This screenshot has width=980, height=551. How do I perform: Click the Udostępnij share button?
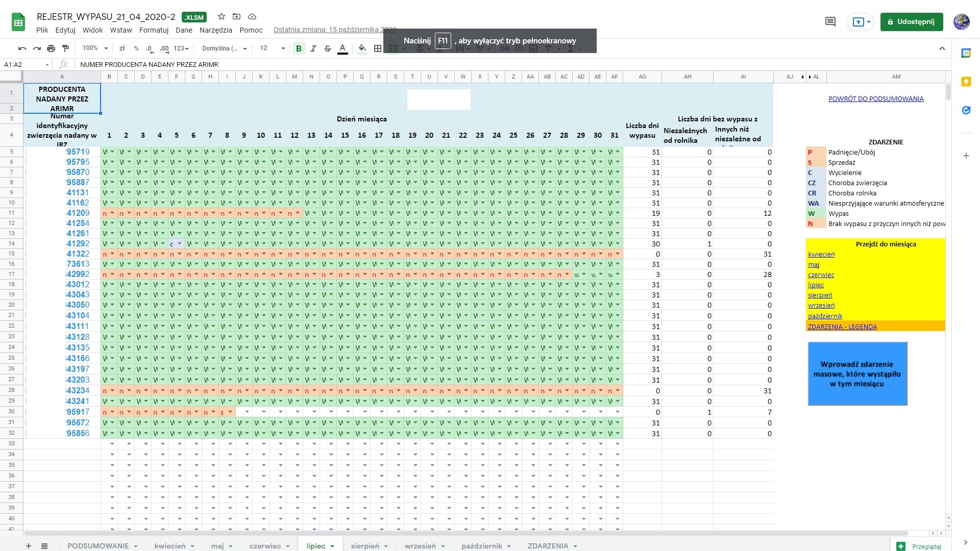coord(912,21)
